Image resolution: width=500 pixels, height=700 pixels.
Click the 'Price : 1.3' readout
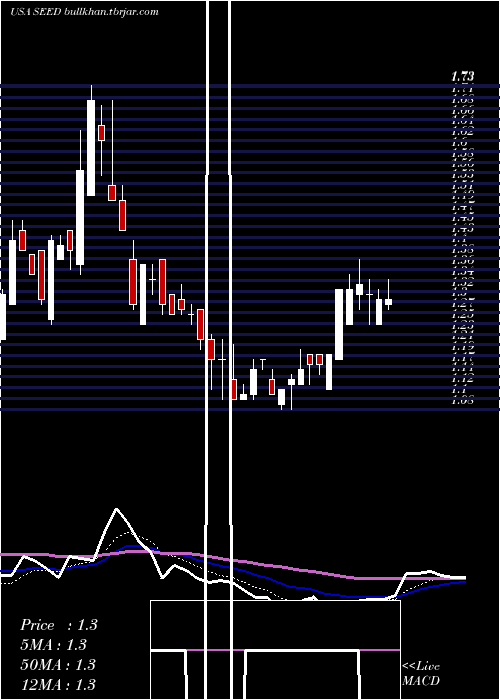(x=58, y=625)
